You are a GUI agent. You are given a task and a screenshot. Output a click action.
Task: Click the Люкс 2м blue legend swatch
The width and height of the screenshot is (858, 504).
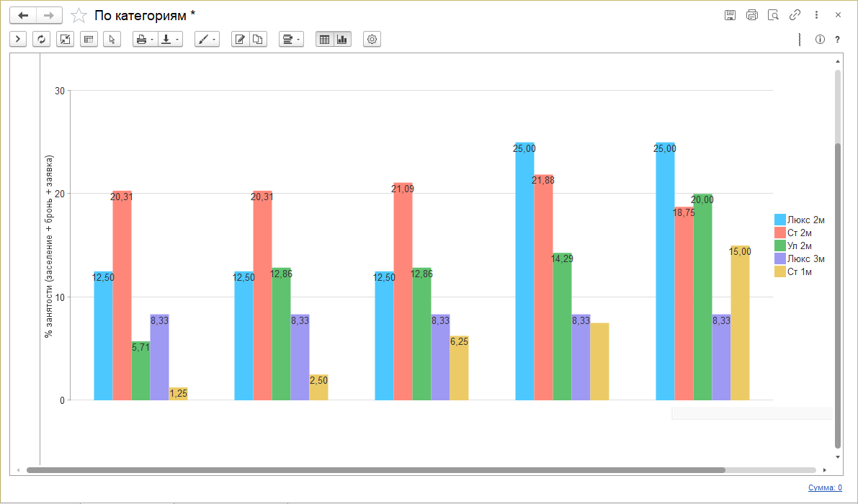click(x=780, y=220)
